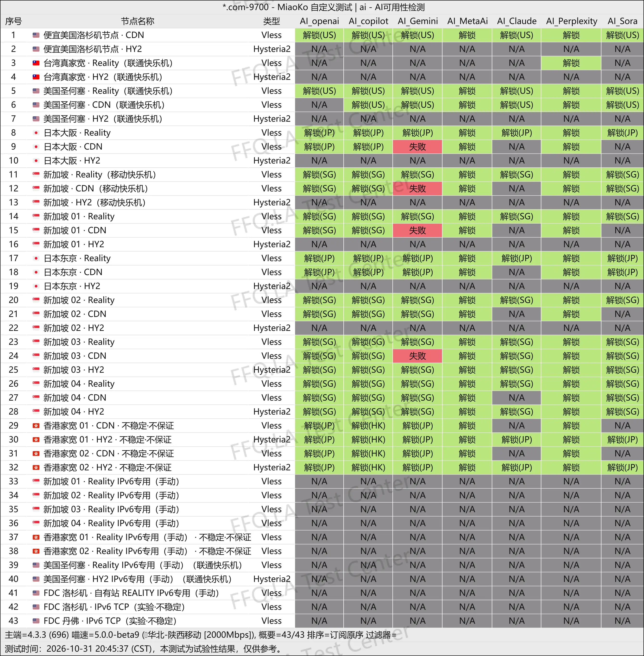Click the 解锁(JP) Sora cell in row 32
The image size is (644, 656).
[x=622, y=467]
